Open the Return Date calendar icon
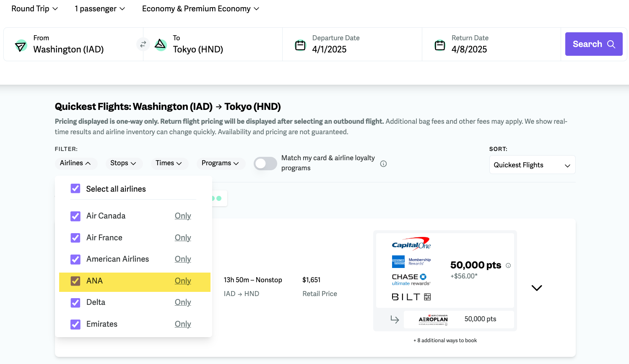The height and width of the screenshot is (364, 629). pos(440,45)
